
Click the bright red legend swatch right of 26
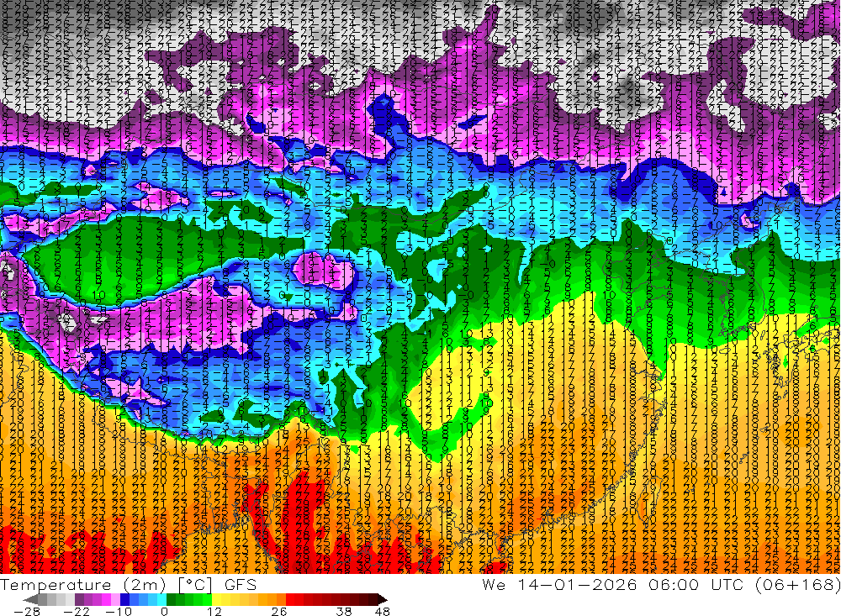pos(289,599)
